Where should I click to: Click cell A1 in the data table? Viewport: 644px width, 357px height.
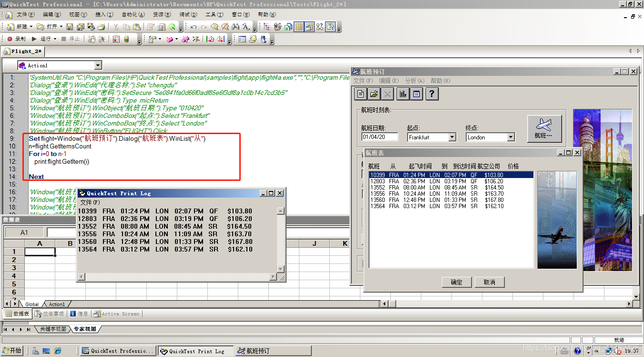point(40,252)
